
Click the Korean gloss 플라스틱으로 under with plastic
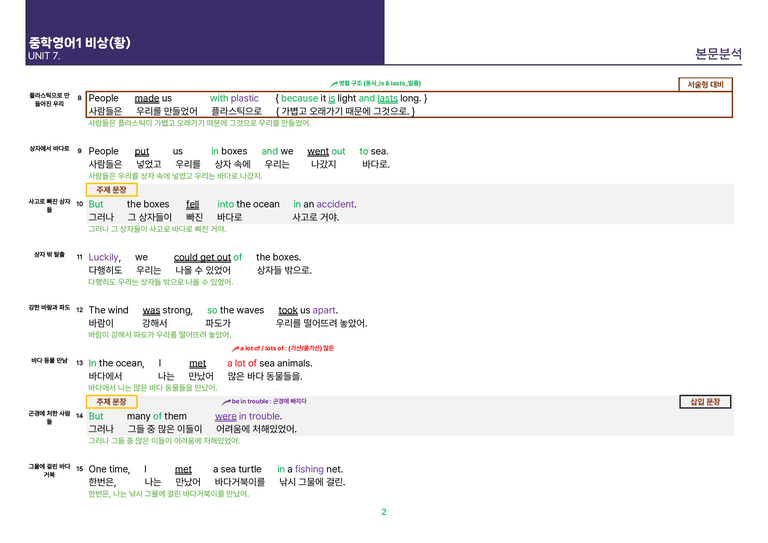pos(236,111)
